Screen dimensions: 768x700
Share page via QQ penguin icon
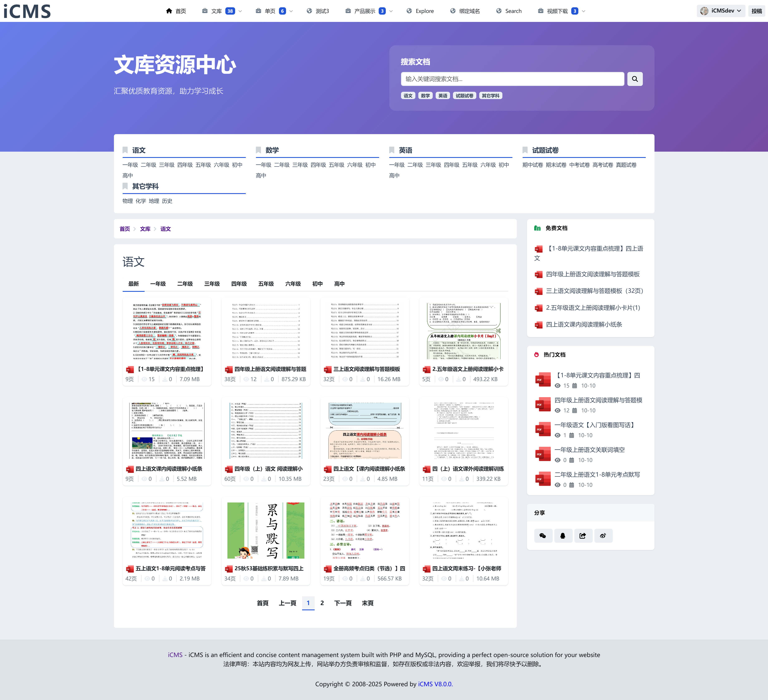point(563,535)
